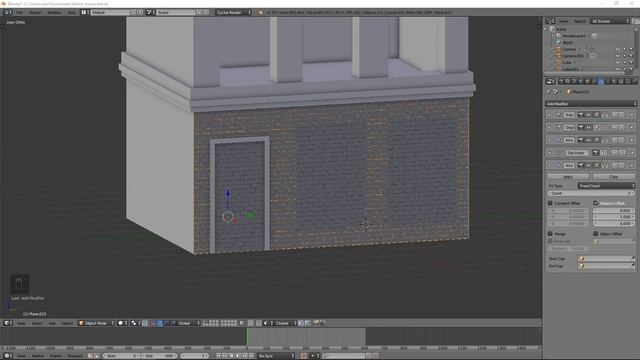Click the Apply button for Array modifier
Viewport: 640px width, 360px height.
568,176
